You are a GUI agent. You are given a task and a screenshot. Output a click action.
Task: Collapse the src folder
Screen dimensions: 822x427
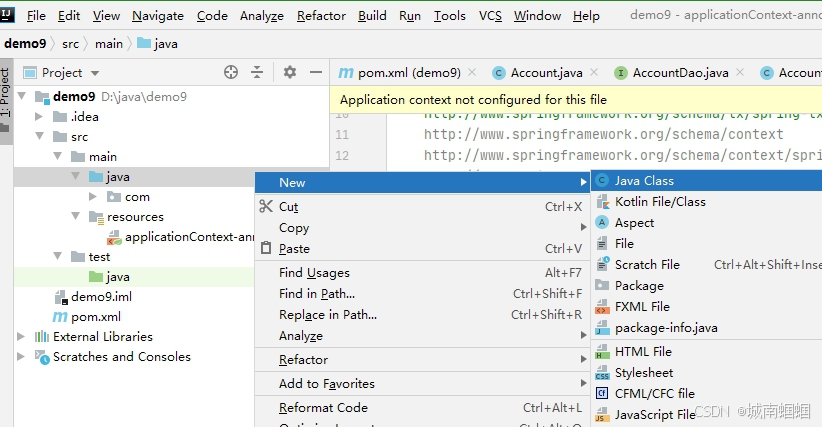(40, 136)
